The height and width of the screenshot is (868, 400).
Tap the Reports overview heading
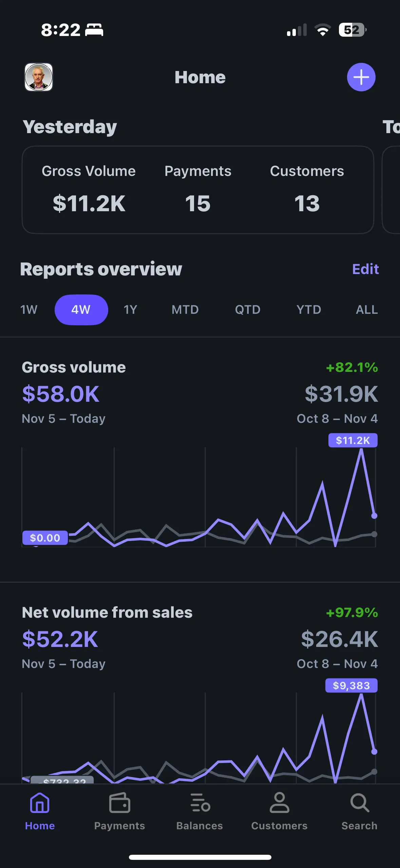101,269
